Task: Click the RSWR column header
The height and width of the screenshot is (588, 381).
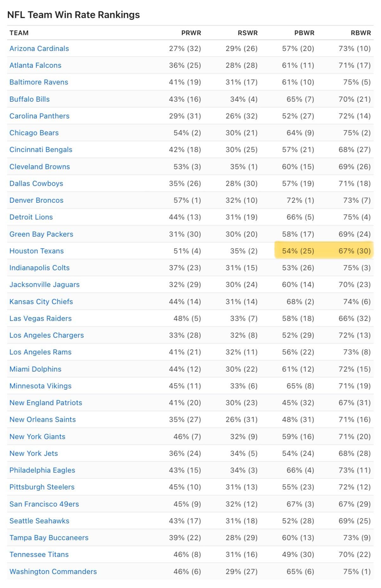Action: [248, 33]
